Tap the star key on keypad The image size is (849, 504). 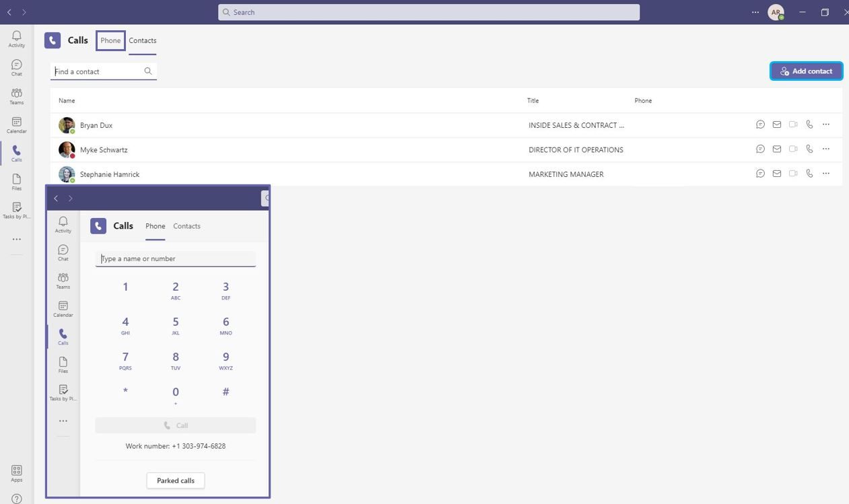pyautogui.click(x=125, y=392)
